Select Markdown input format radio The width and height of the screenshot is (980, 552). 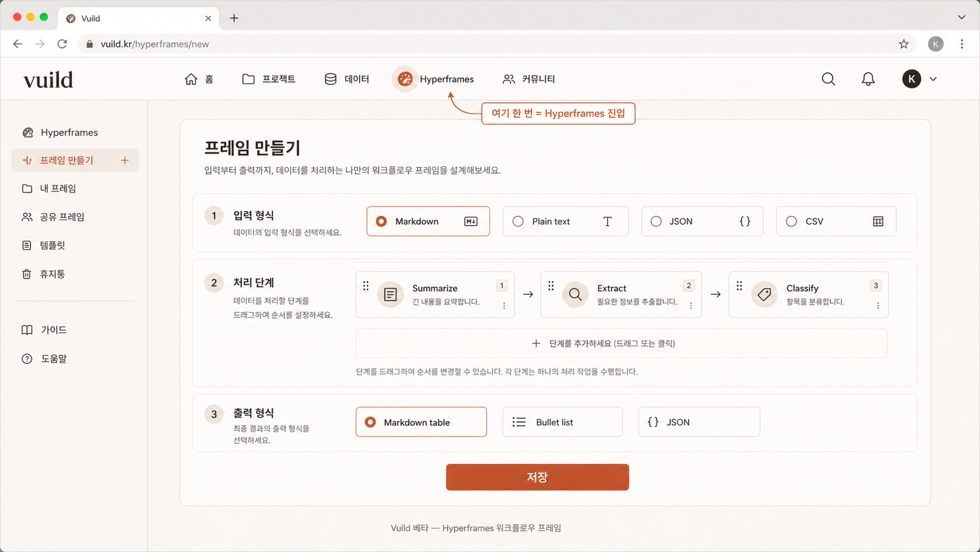tap(382, 221)
